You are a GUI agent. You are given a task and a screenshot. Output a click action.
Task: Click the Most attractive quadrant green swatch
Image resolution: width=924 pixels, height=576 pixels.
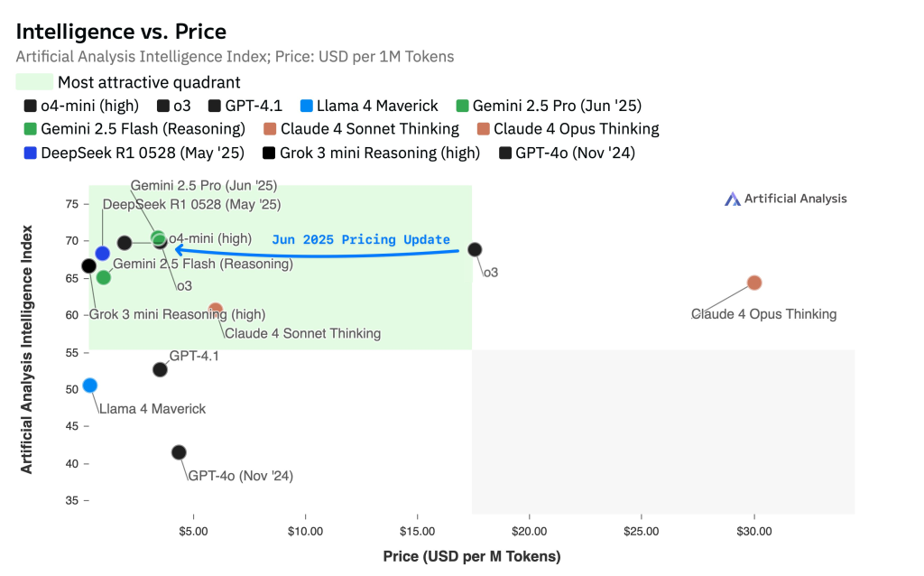pos(32,82)
